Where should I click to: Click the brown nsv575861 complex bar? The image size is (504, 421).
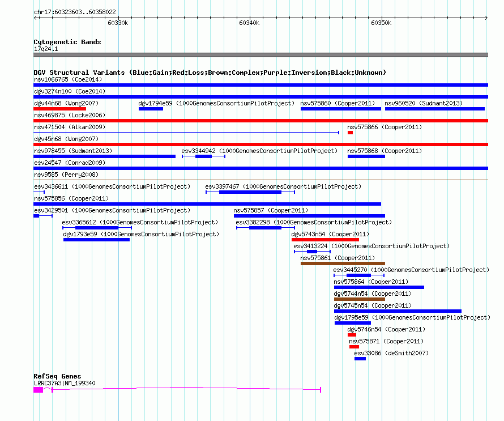point(343,263)
